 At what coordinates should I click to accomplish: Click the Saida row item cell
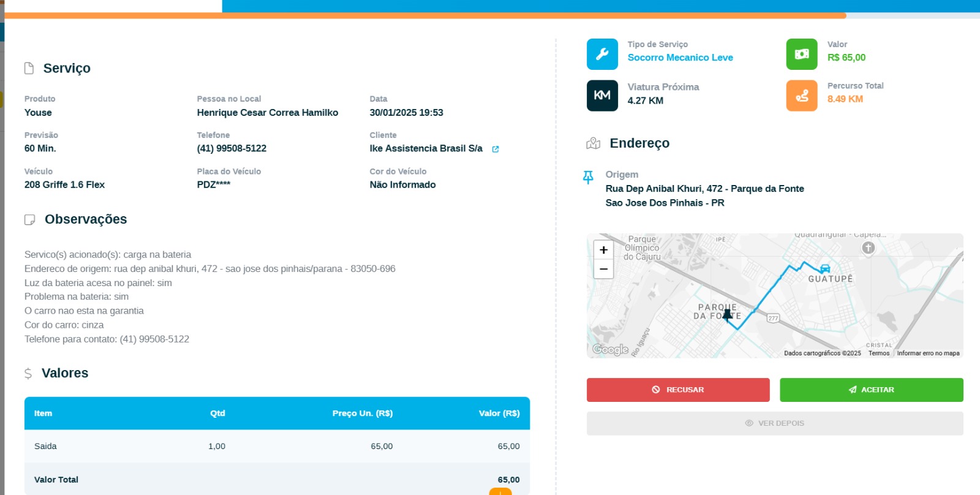coord(45,446)
